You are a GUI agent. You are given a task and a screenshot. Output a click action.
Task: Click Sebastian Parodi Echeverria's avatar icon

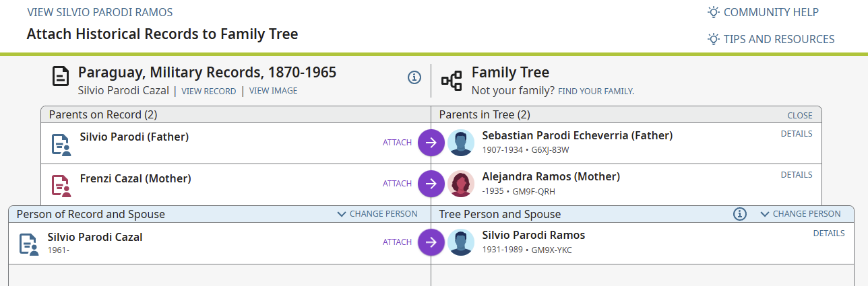click(461, 143)
